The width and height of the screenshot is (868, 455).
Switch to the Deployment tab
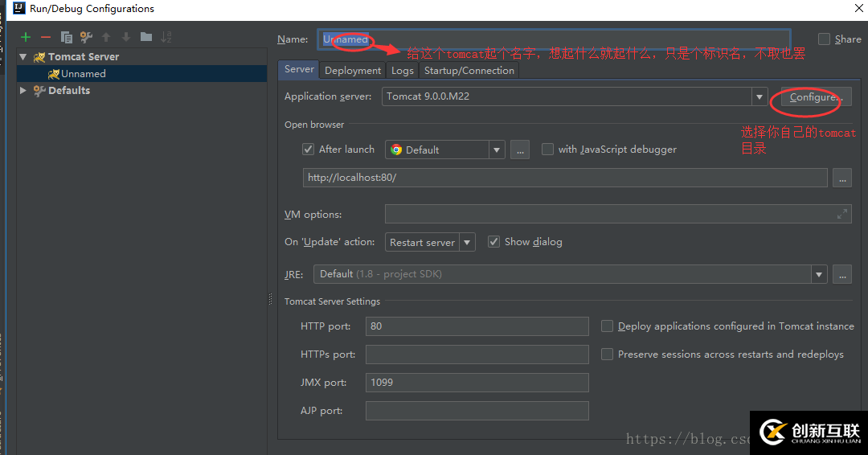pyautogui.click(x=353, y=71)
